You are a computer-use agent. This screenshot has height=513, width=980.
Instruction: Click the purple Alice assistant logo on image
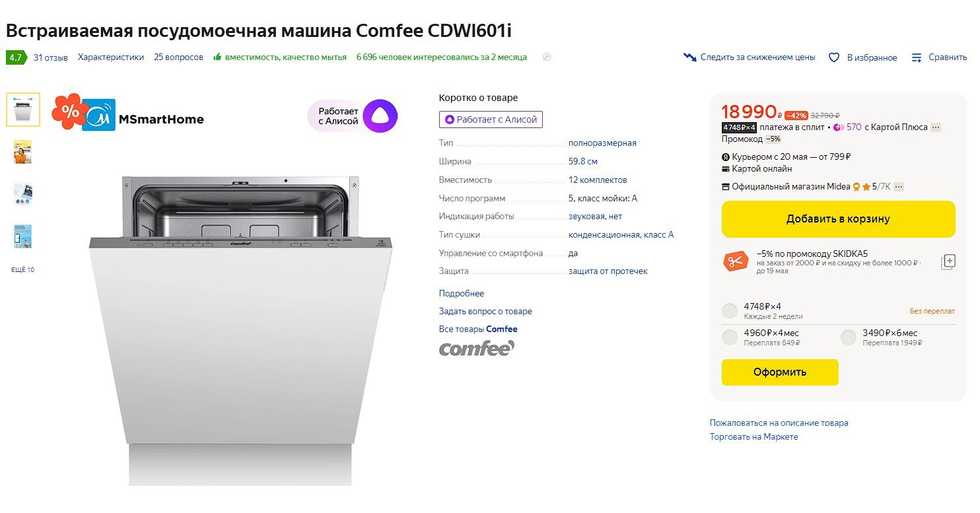[x=380, y=116]
